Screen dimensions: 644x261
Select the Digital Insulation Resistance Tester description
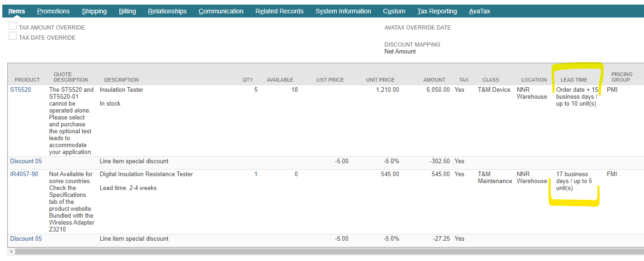(146, 174)
